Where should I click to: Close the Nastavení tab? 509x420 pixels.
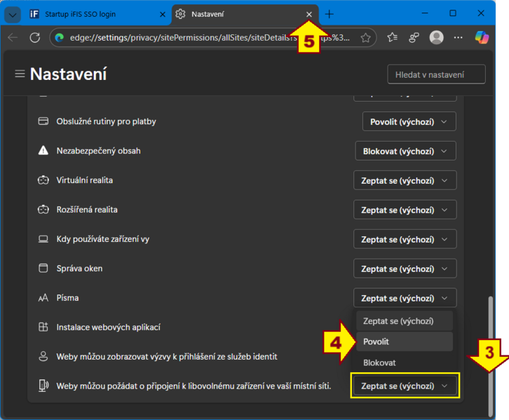tap(309, 14)
